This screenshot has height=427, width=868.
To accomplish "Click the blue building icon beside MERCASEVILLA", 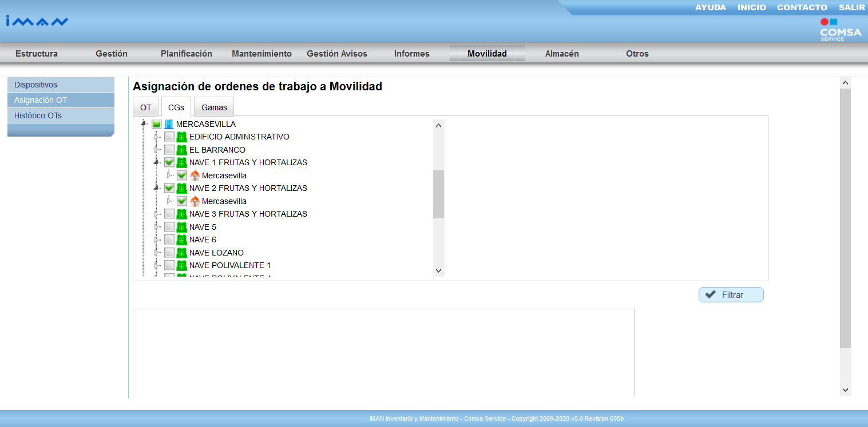I will point(169,124).
